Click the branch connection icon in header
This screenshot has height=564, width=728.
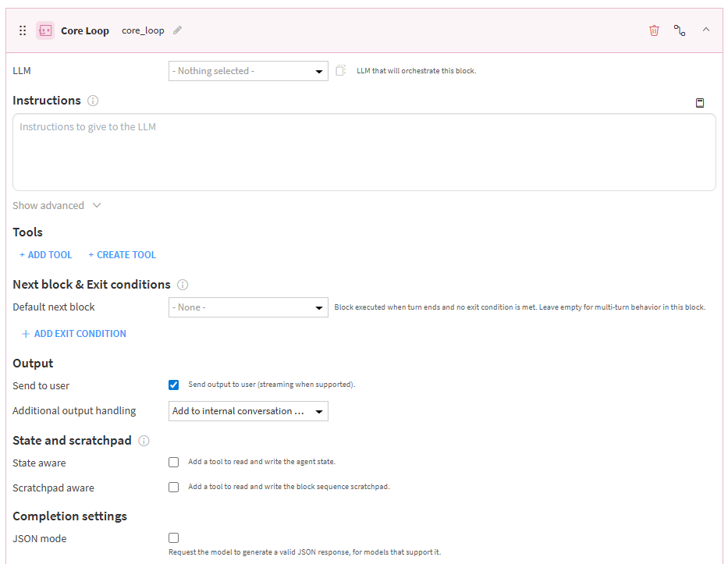point(680,30)
